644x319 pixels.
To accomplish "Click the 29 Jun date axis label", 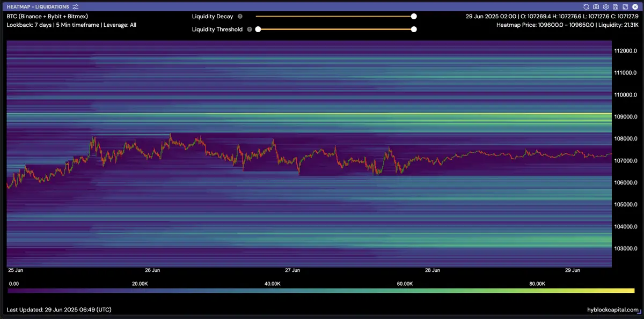I will click(x=573, y=271).
